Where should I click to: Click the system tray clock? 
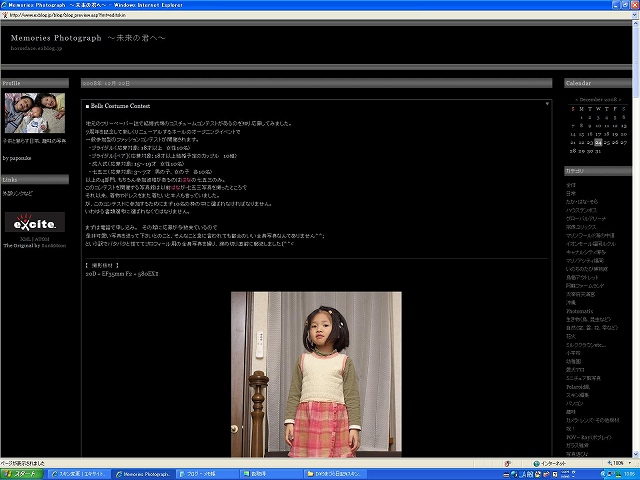pyautogui.click(x=630, y=474)
